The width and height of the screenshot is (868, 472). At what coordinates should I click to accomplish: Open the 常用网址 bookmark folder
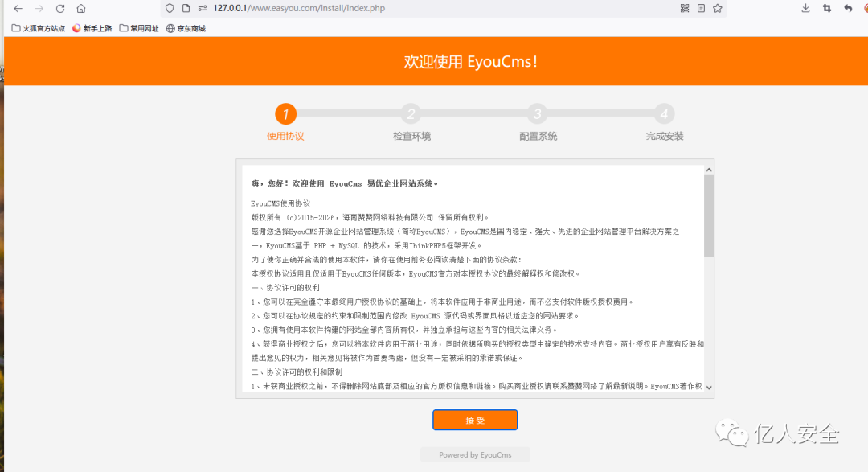[x=139, y=28]
